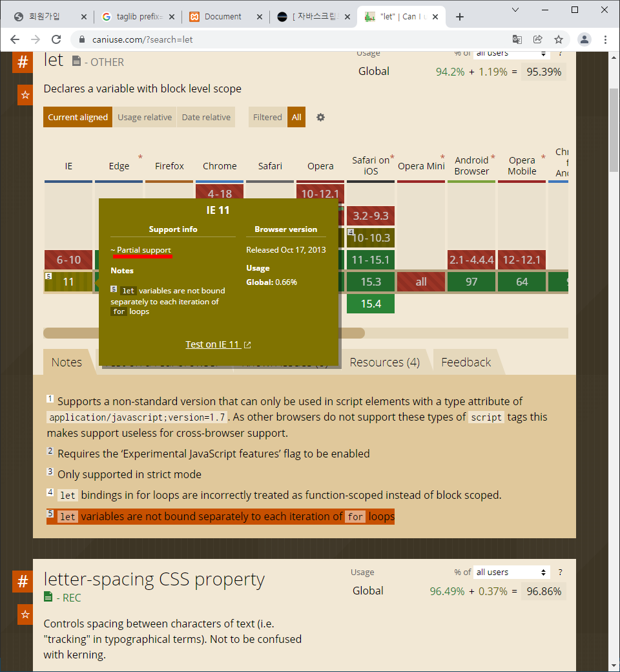Click Safari on iOS 10-10.3 cell
Screen dimensions: 620x672
371,238
